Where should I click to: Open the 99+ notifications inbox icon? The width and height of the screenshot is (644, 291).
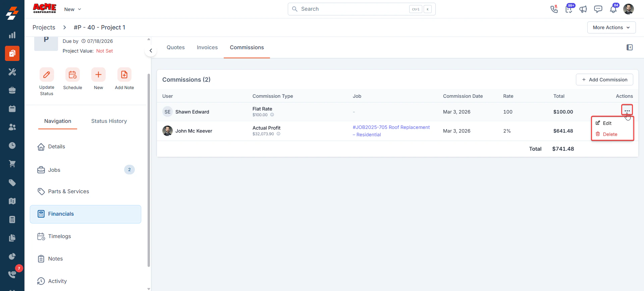569,9
